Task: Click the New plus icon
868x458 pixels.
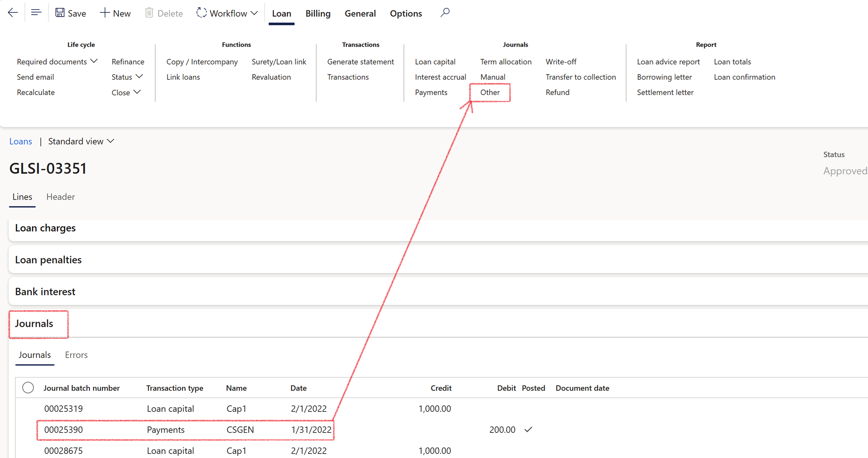Action: (104, 13)
